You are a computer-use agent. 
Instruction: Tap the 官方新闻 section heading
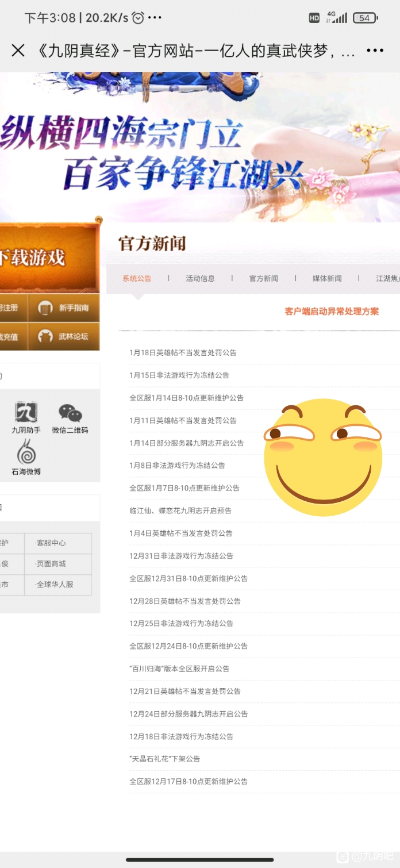tap(152, 243)
